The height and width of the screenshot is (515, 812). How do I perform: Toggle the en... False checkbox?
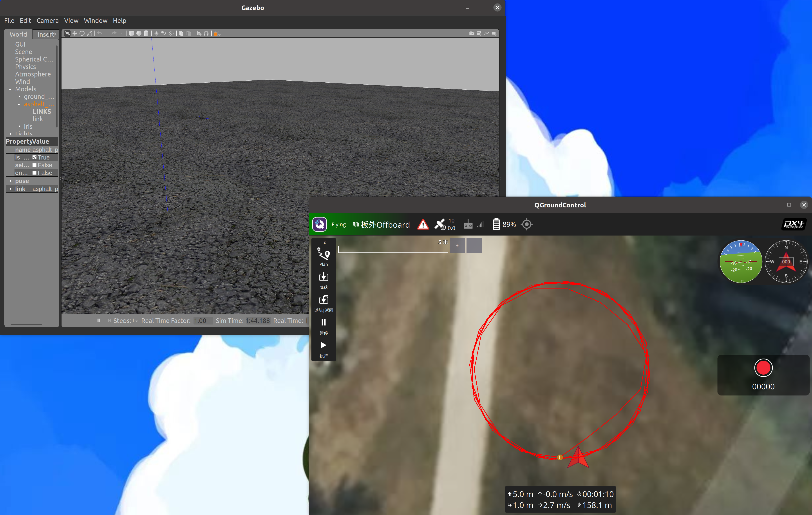(x=34, y=173)
